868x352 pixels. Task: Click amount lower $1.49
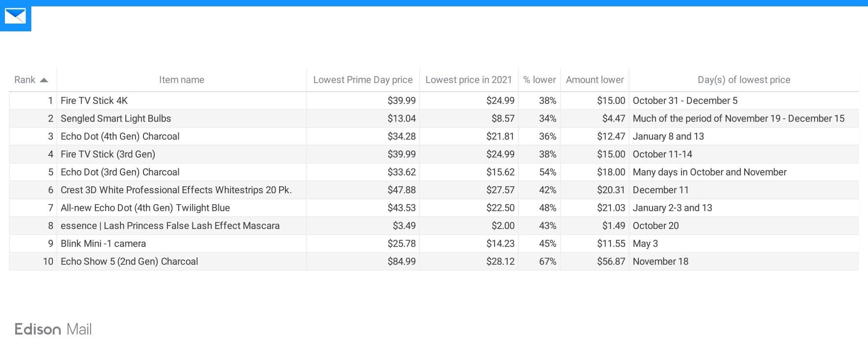click(x=614, y=226)
